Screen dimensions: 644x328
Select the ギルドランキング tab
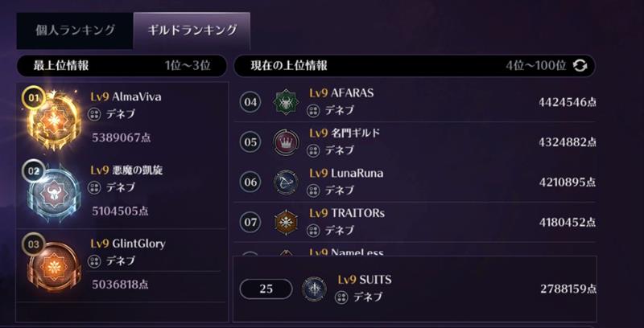coord(192,31)
